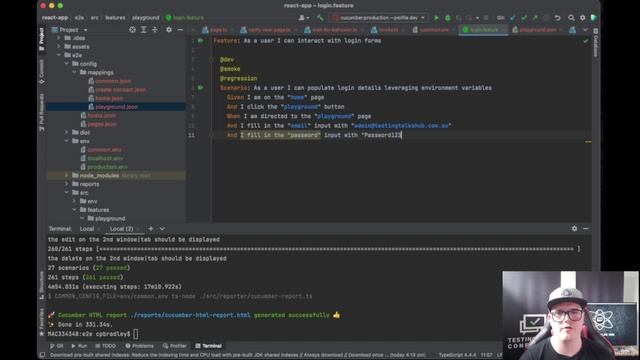Open Favorites tool window stripe button
Screen dimensions: 640x360
42,322
